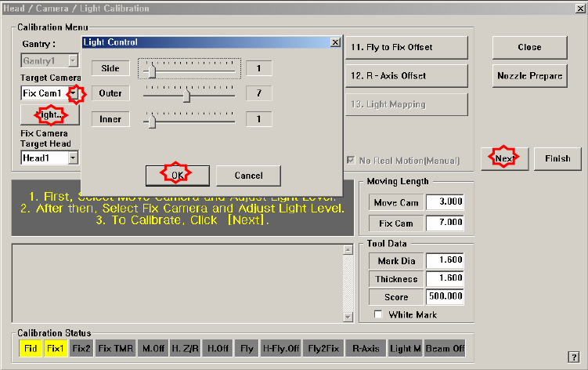Screen dimensions: 588x370
Task: Open the Light... button under Target Camera
Action: [x=50, y=115]
